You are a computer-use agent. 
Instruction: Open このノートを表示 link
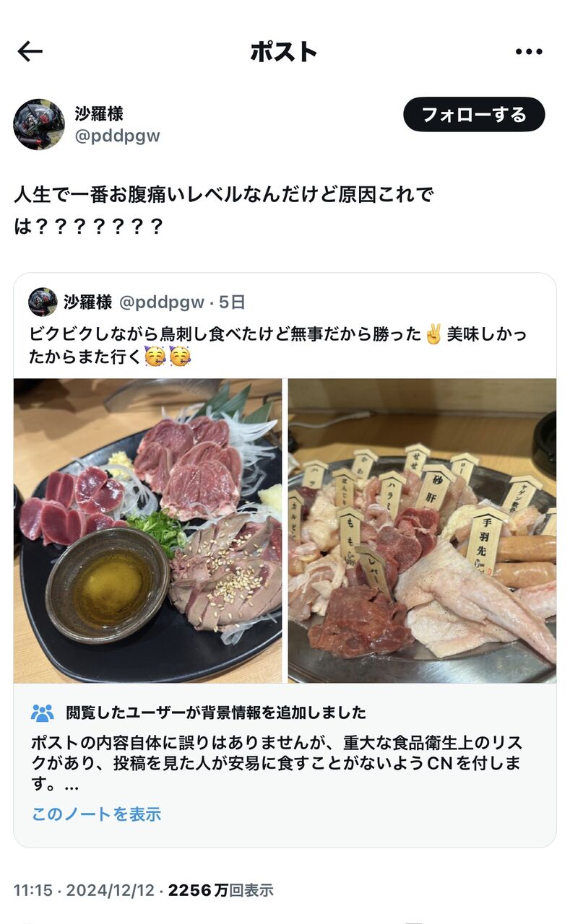point(96,814)
